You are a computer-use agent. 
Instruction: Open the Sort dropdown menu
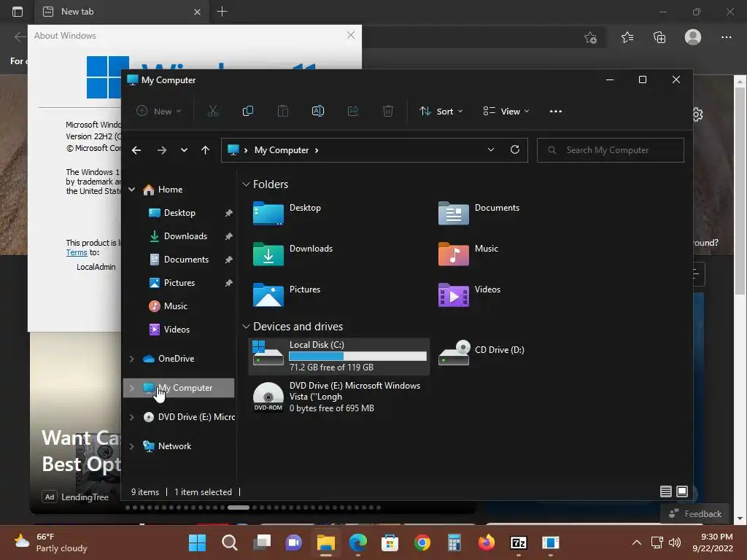coord(441,111)
